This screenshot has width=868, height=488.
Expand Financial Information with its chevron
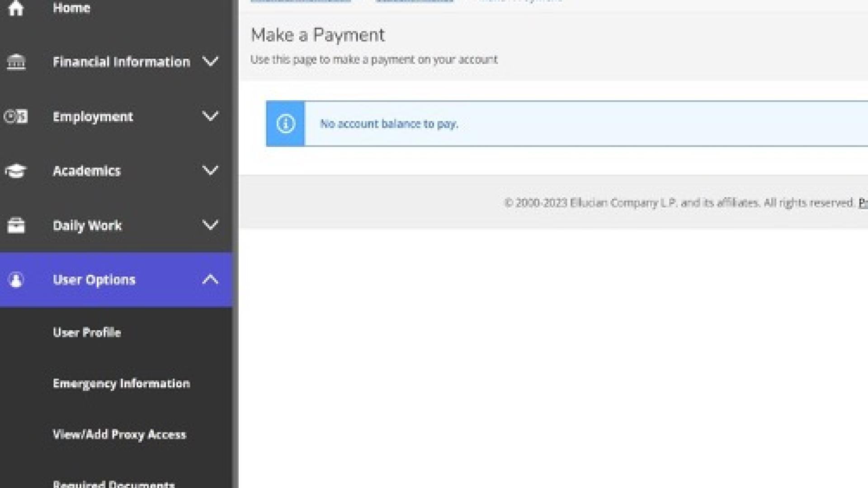click(210, 61)
